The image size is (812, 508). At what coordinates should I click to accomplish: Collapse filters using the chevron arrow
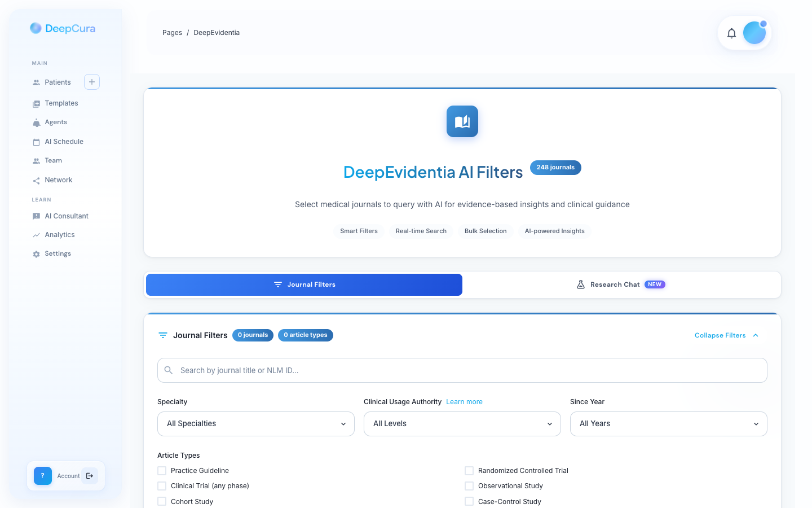tap(756, 335)
